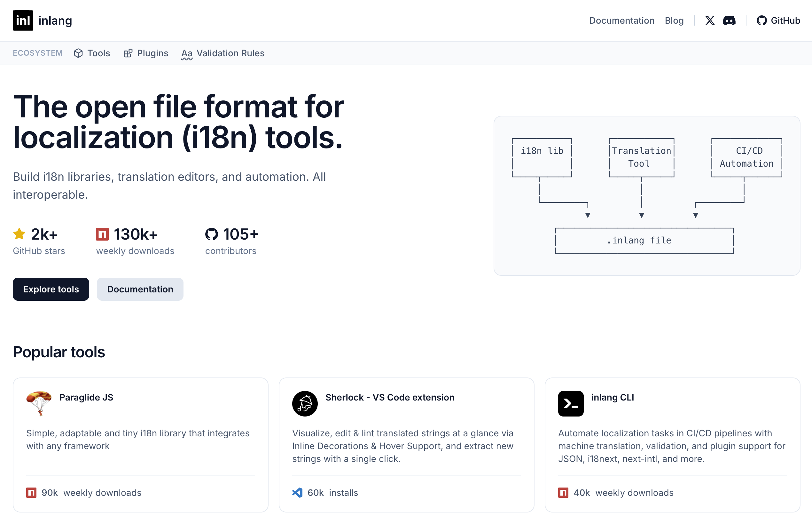The image size is (812, 524).
Task: Open the X (Twitter) profile icon
Action: [710, 20]
